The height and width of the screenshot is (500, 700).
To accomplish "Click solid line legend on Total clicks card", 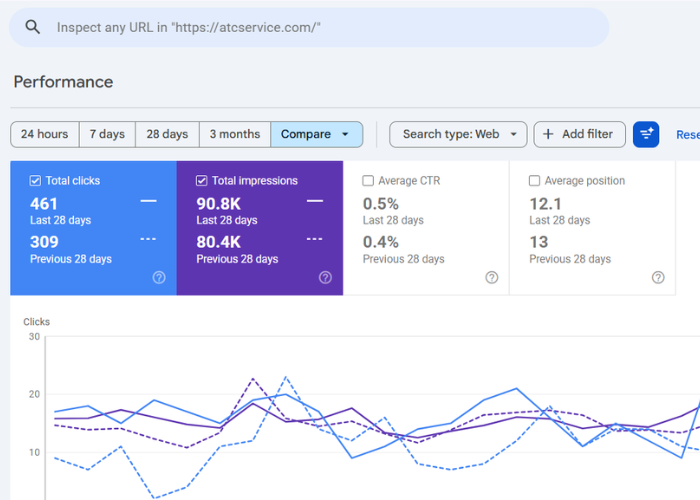I will (149, 201).
